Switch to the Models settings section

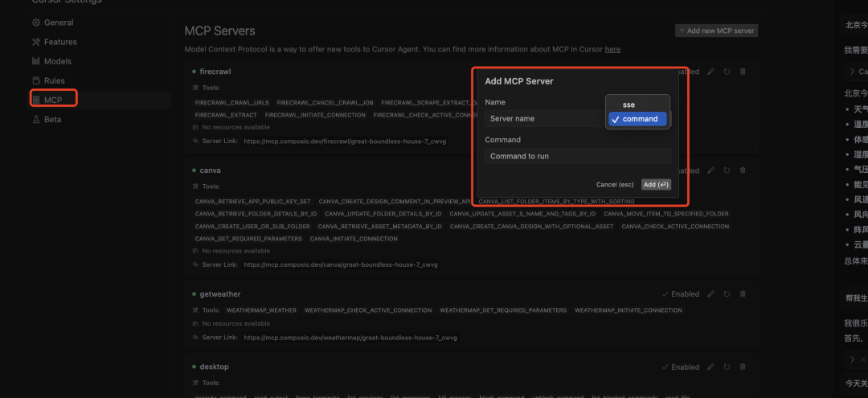point(57,61)
